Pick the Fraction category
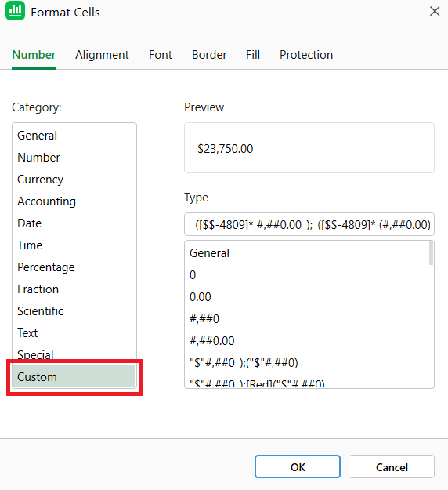The height and width of the screenshot is (490, 448). click(74, 289)
